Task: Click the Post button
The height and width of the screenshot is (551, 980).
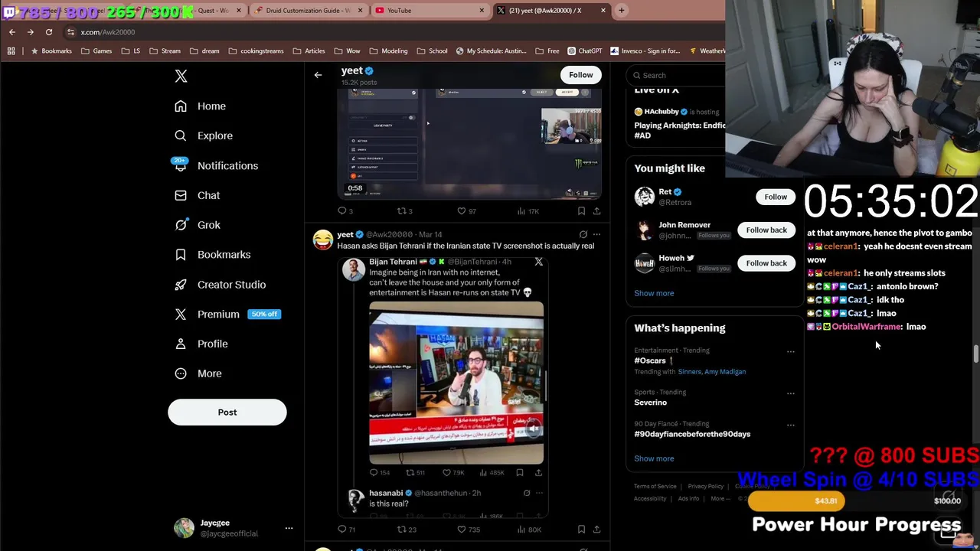Action: click(227, 412)
